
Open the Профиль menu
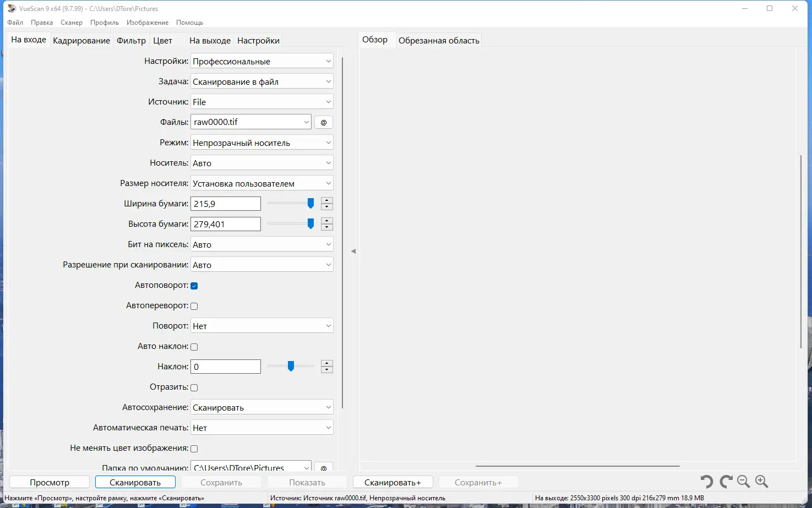105,23
